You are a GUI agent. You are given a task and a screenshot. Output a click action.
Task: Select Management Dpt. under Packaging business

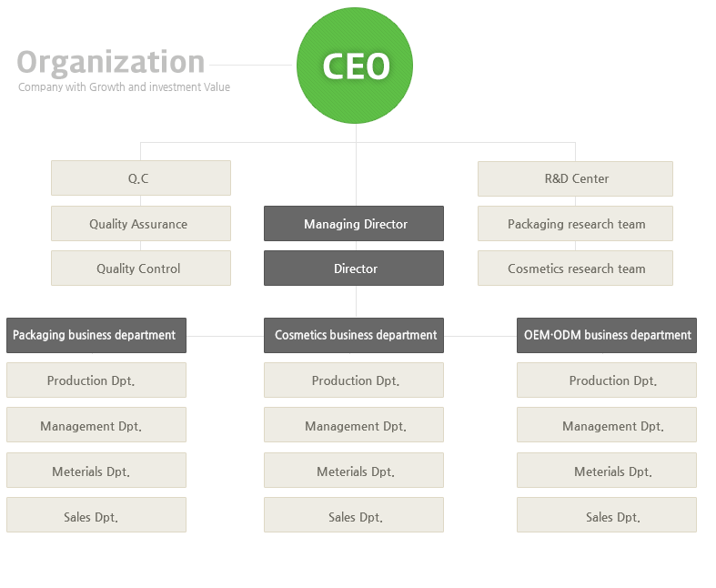pos(96,425)
